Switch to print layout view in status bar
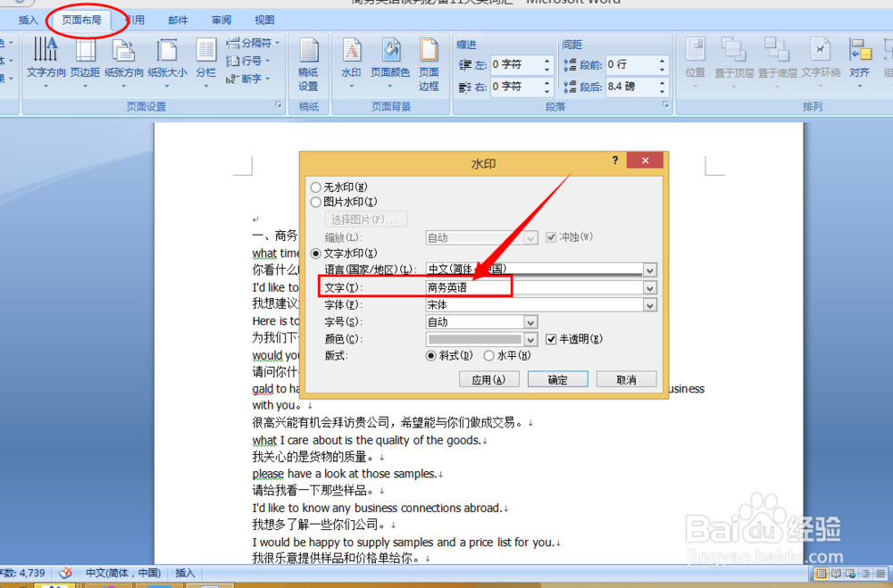 (822, 573)
